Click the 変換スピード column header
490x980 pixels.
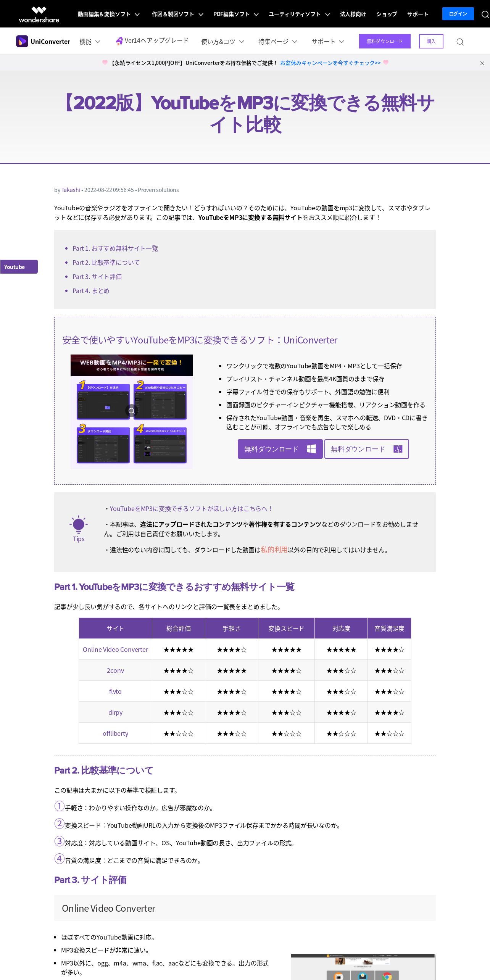click(286, 628)
